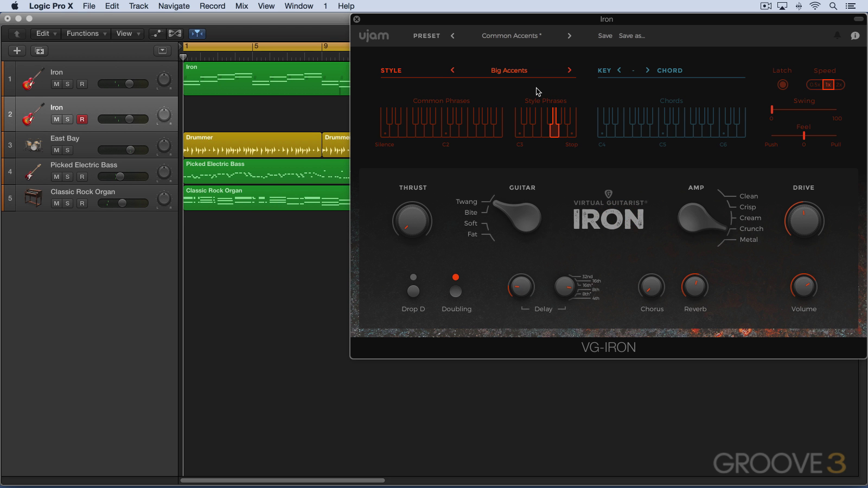This screenshot has width=868, height=488.
Task: Click the first Drummer region in timeline
Action: point(252,145)
